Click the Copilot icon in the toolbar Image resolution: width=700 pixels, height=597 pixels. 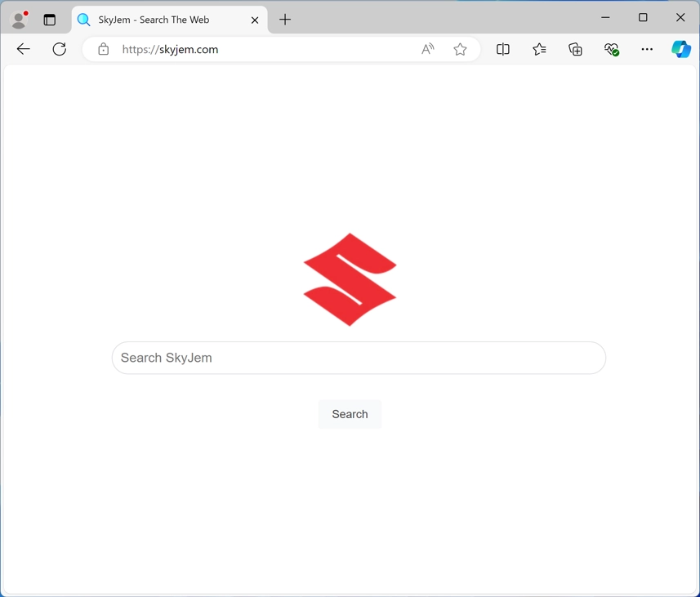click(x=681, y=49)
